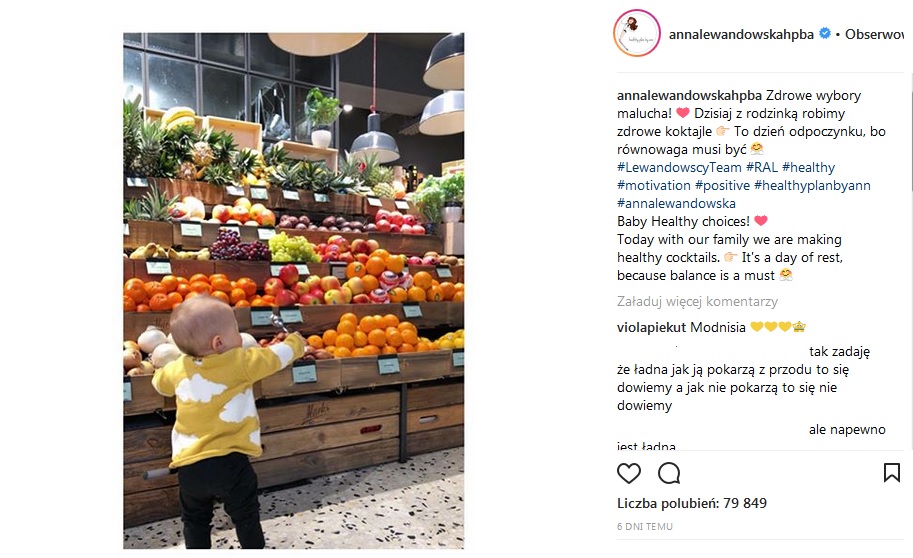The width and height of the screenshot is (913, 558).
Task: Open violapiekut commenter profile
Action: [x=652, y=327]
